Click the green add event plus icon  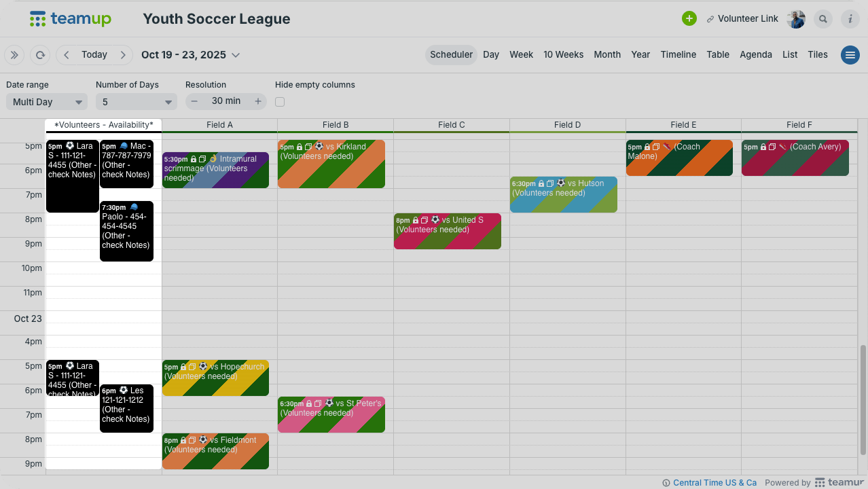(x=689, y=18)
